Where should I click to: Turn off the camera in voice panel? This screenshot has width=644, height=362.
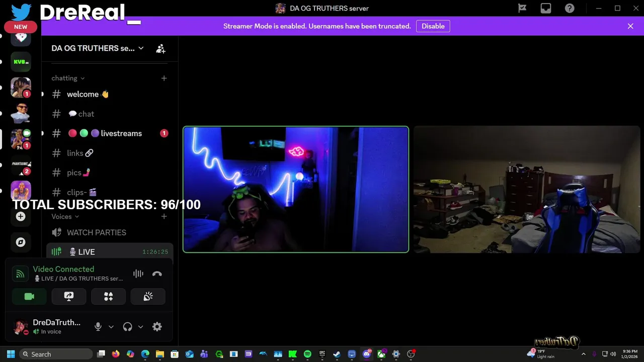coord(29,297)
